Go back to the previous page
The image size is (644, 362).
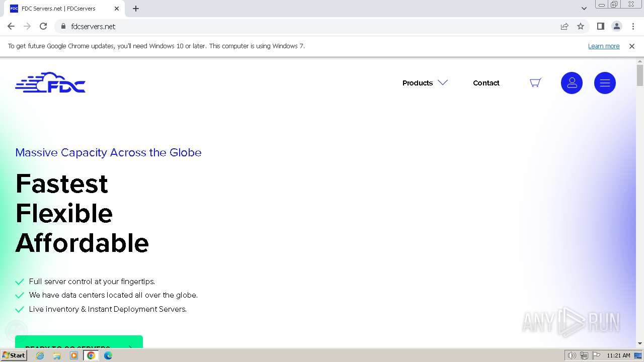pos(11,26)
